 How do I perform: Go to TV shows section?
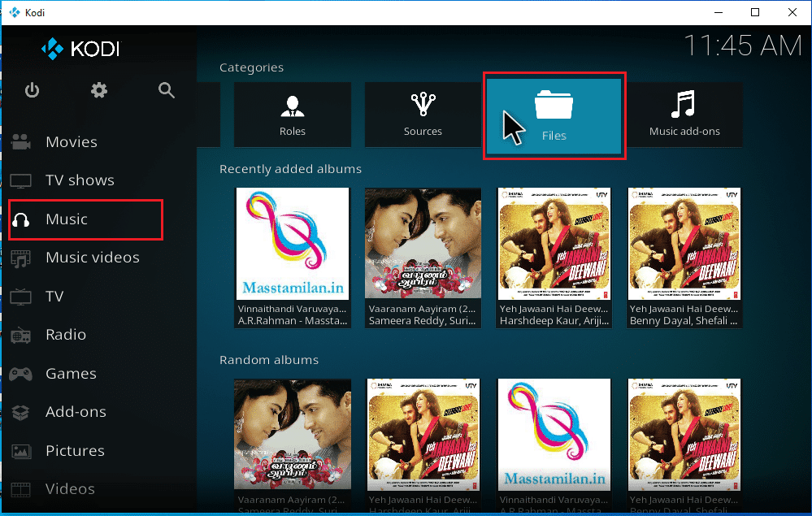(x=80, y=180)
